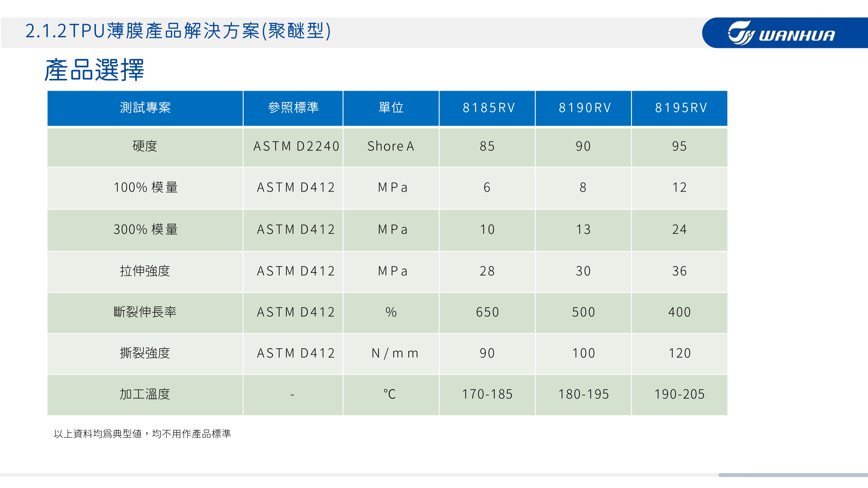Click the '拉伸強度' row label
The image size is (868, 488).
[145, 271]
